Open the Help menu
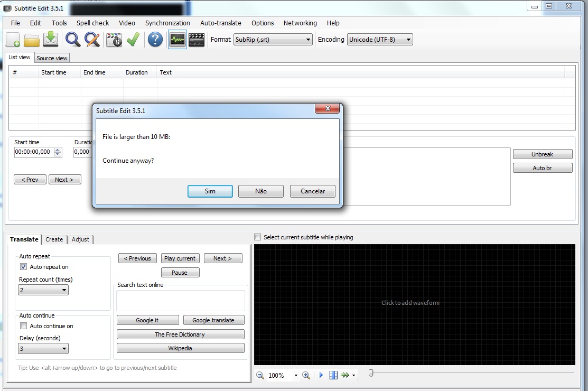This screenshot has width=588, height=391. pos(333,23)
